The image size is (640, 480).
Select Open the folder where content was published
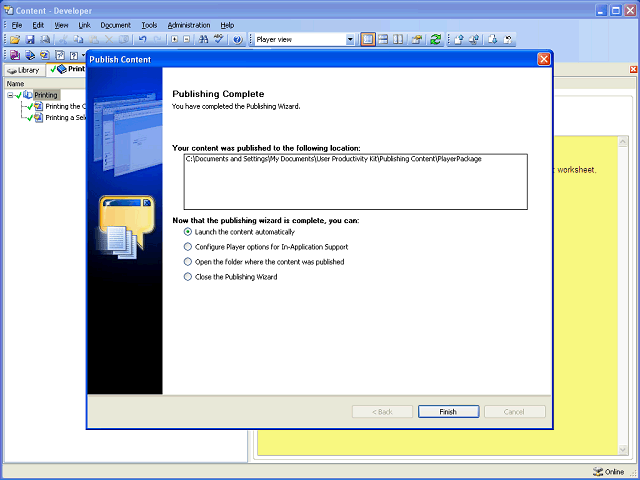click(187, 262)
